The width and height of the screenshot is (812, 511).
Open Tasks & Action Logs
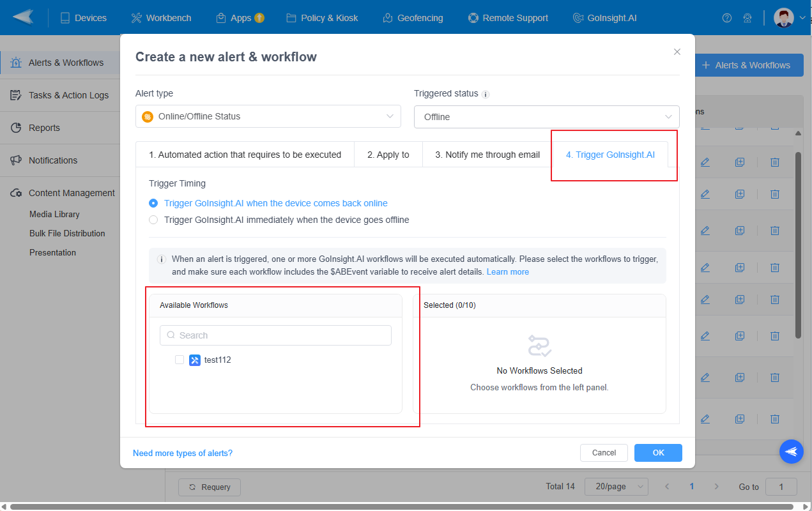pyautogui.click(x=60, y=95)
